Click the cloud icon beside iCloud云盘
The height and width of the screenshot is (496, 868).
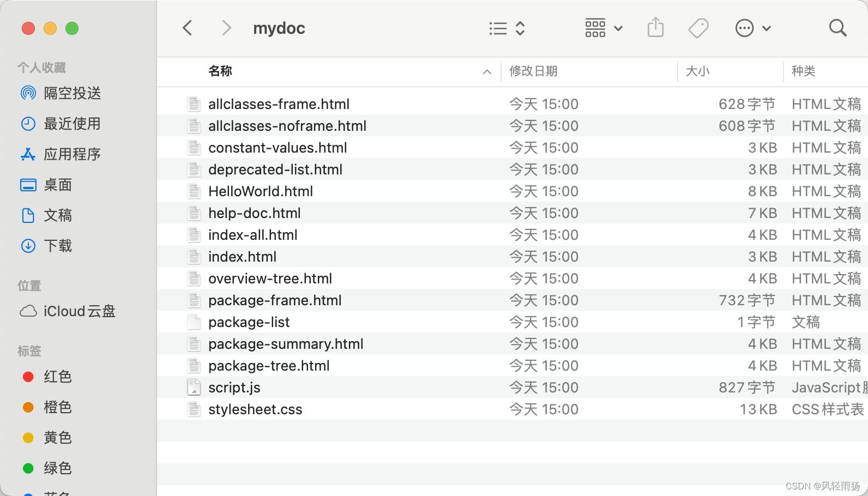pos(28,311)
